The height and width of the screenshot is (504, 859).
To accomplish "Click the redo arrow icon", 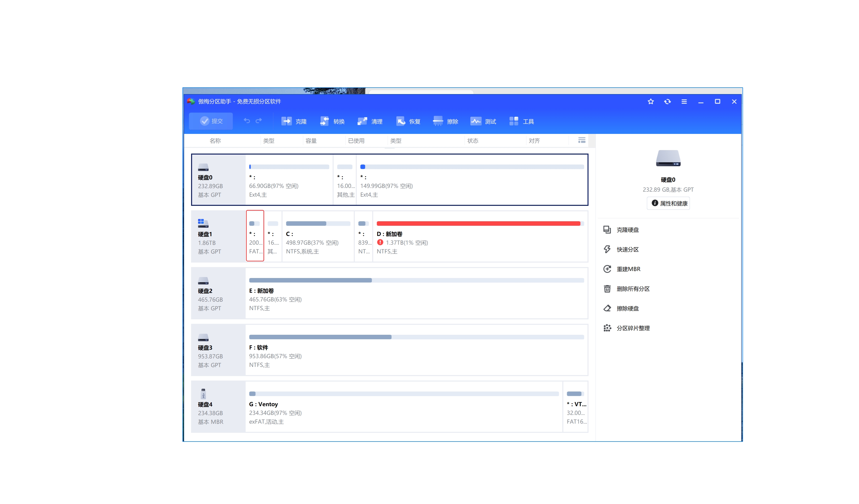I will coord(259,121).
